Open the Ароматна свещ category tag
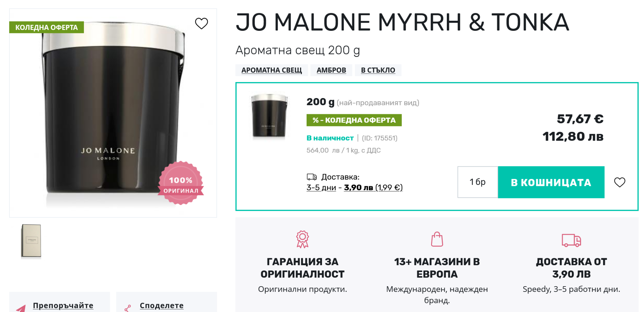The height and width of the screenshot is (312, 644). (271, 70)
